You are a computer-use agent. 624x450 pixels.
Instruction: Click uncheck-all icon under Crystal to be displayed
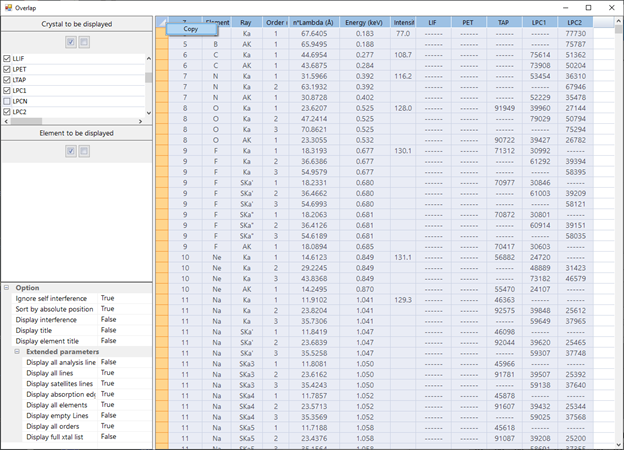[x=83, y=42]
